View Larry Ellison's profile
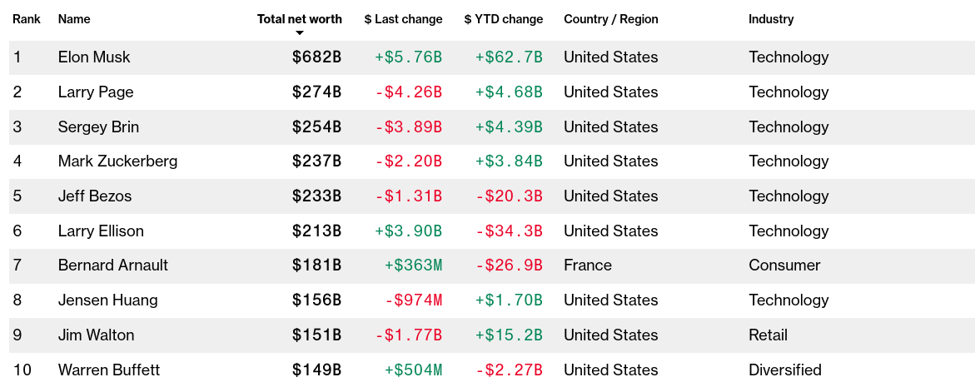 101,231
